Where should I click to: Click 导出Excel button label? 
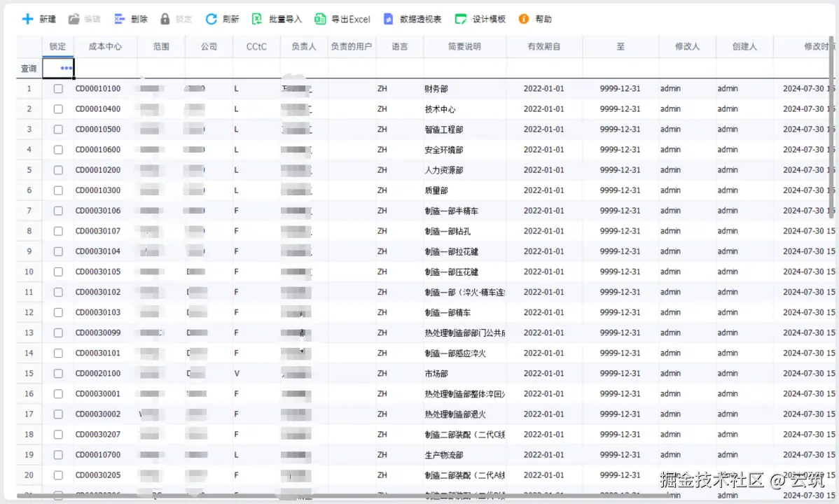(x=350, y=20)
